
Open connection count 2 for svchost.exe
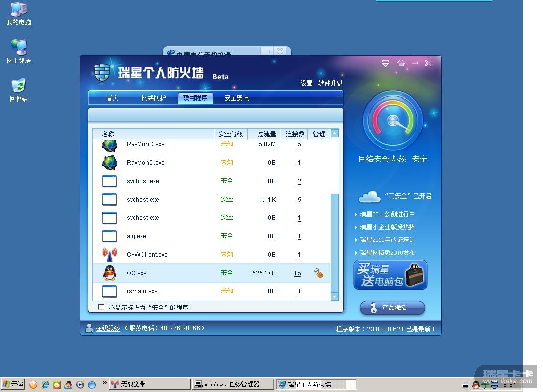(x=299, y=182)
